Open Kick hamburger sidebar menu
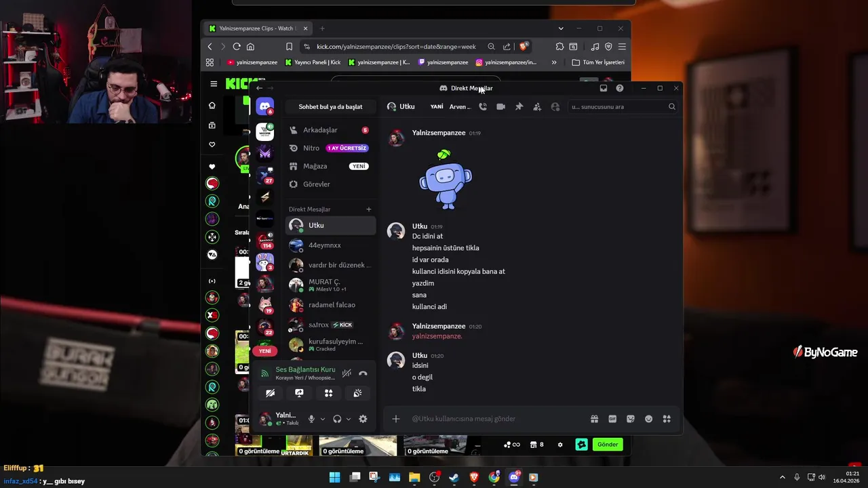Image resolution: width=868 pixels, height=488 pixels. click(214, 84)
